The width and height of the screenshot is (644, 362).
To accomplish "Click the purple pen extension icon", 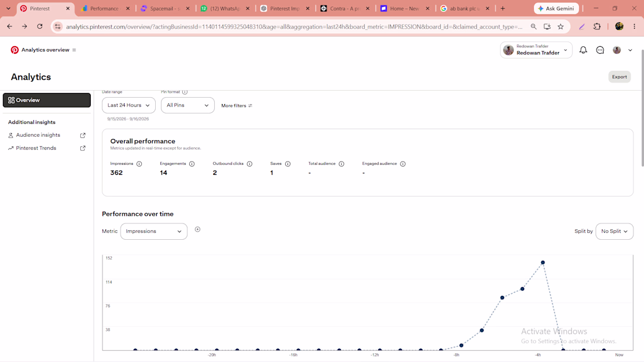I will 581,26.
